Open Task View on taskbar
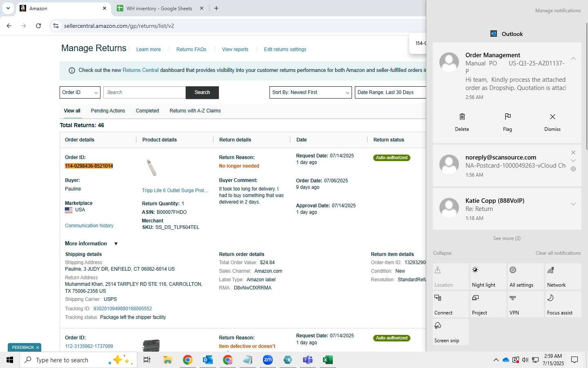Viewport: 588px width, 368px height. pyautogui.click(x=147, y=360)
